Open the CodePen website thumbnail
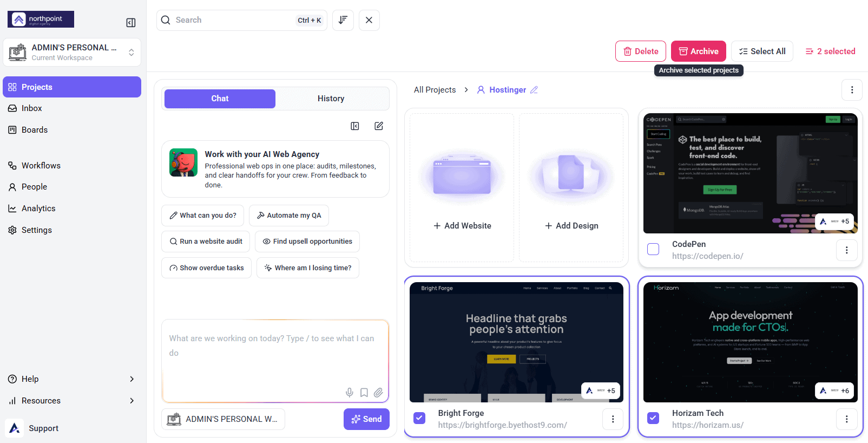 pyautogui.click(x=751, y=173)
